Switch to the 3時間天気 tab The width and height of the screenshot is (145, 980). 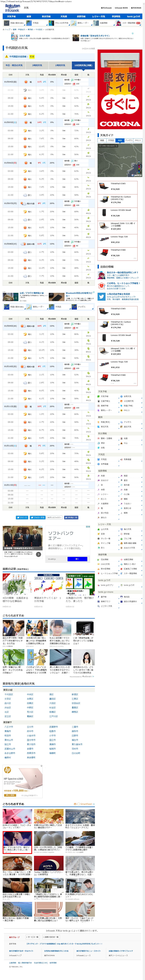click(x=37, y=65)
